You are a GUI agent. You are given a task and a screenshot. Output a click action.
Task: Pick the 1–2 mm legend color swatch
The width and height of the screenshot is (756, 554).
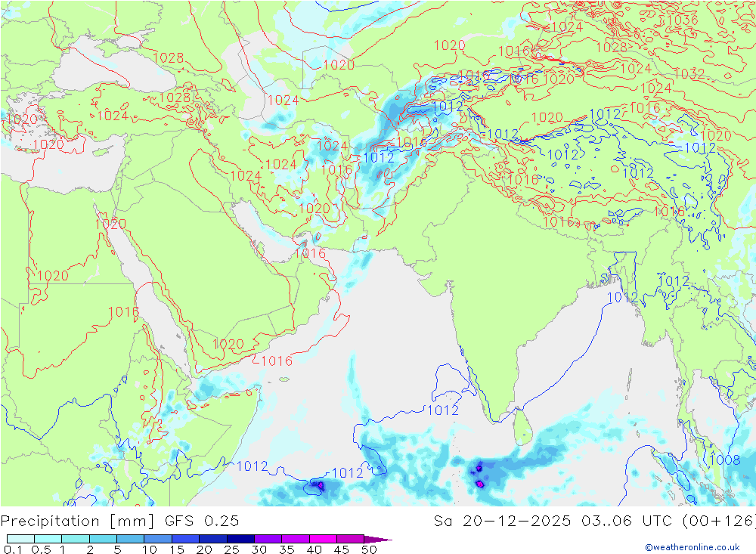click(75, 539)
